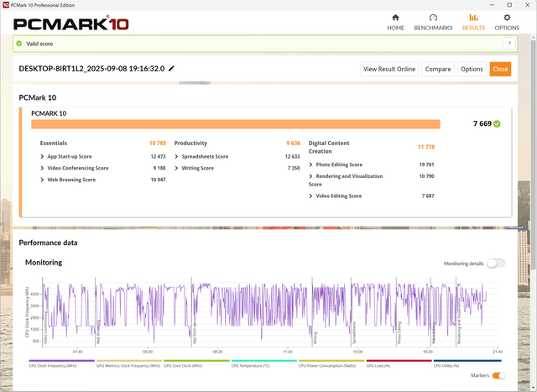This screenshot has height=392, width=537.
Task: Select CPU Temperature legend swatch
Action: click(x=264, y=360)
